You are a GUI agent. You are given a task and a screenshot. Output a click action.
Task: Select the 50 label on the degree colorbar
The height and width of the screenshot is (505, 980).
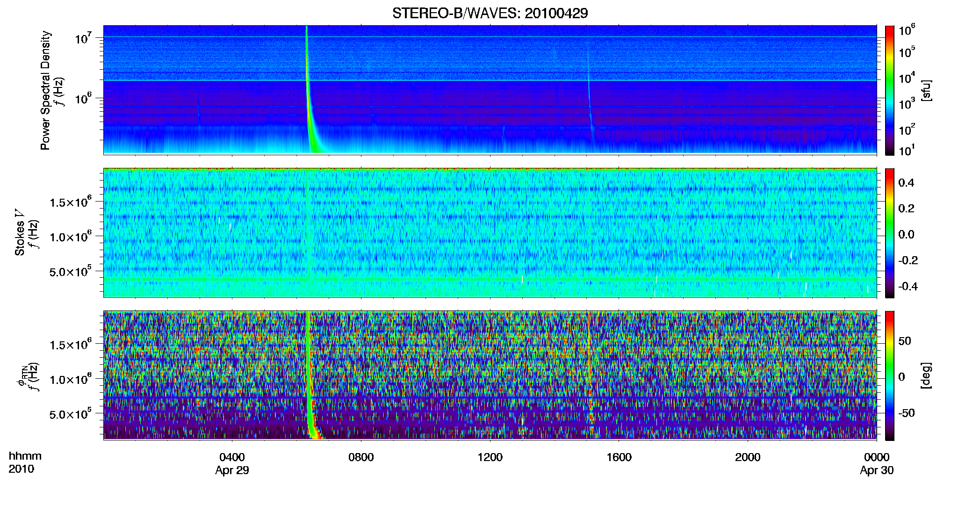pos(905,341)
